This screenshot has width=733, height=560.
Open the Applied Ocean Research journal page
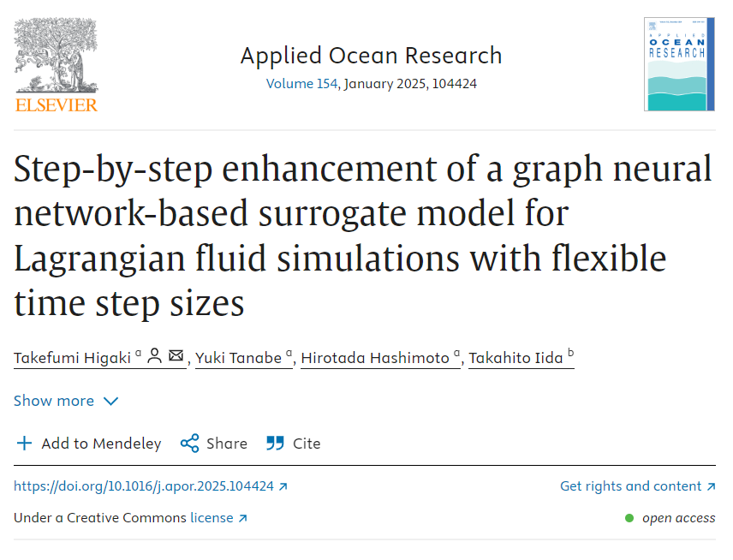[371, 55]
